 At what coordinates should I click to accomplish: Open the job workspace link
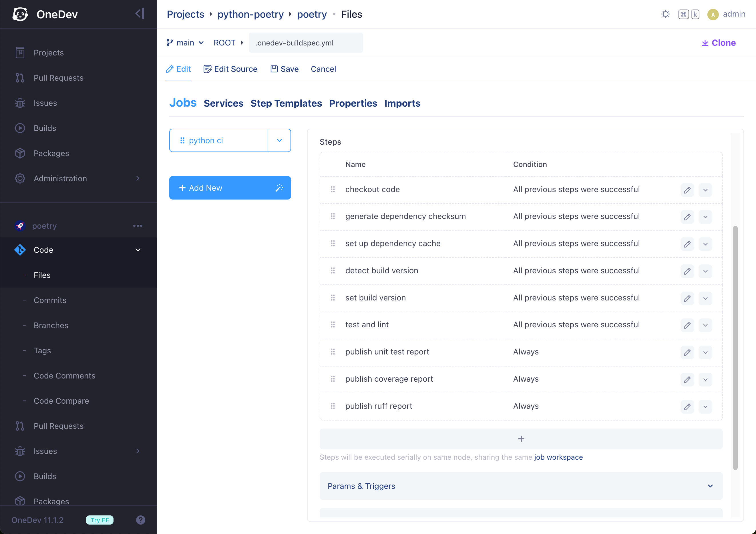pyautogui.click(x=558, y=457)
